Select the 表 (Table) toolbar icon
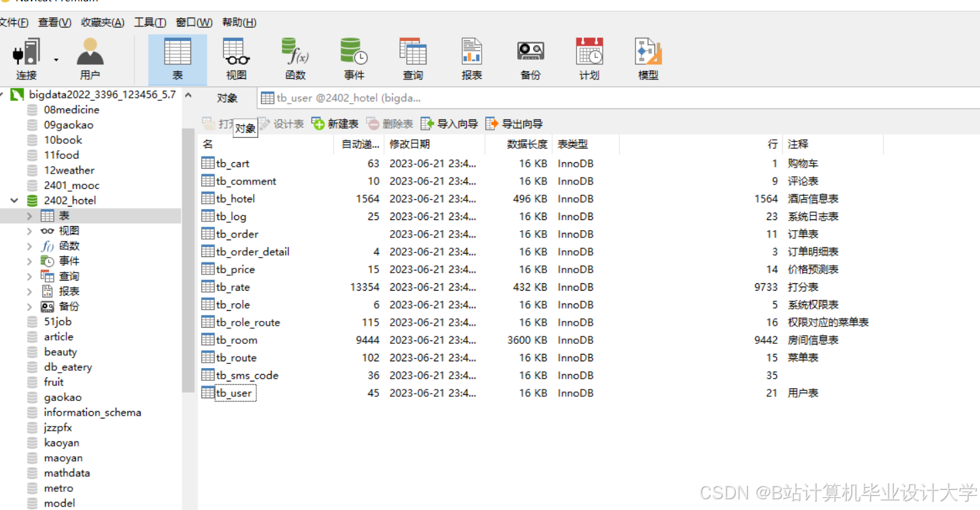Viewport: 980px width, 510px height. pyautogui.click(x=178, y=59)
